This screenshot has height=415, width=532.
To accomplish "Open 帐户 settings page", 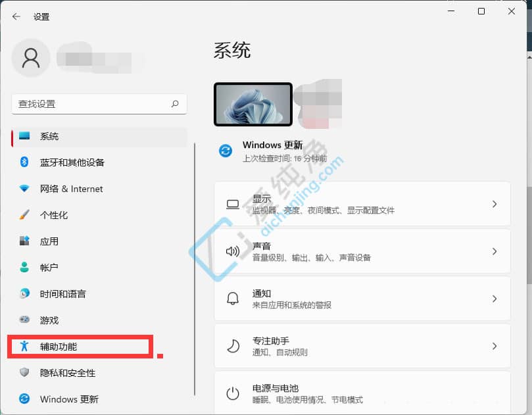I will 99,268.
